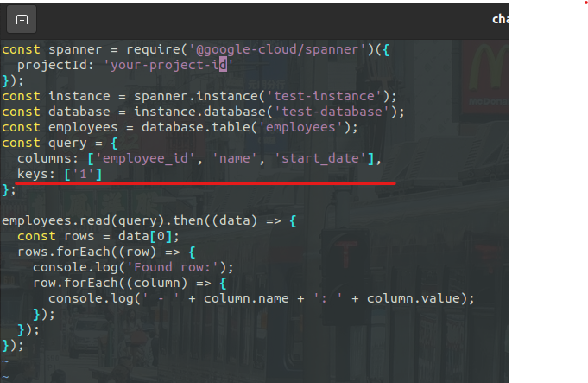Click the '@google-cloud/spanner' require string
This screenshot has width=588, height=383.
click(277, 49)
